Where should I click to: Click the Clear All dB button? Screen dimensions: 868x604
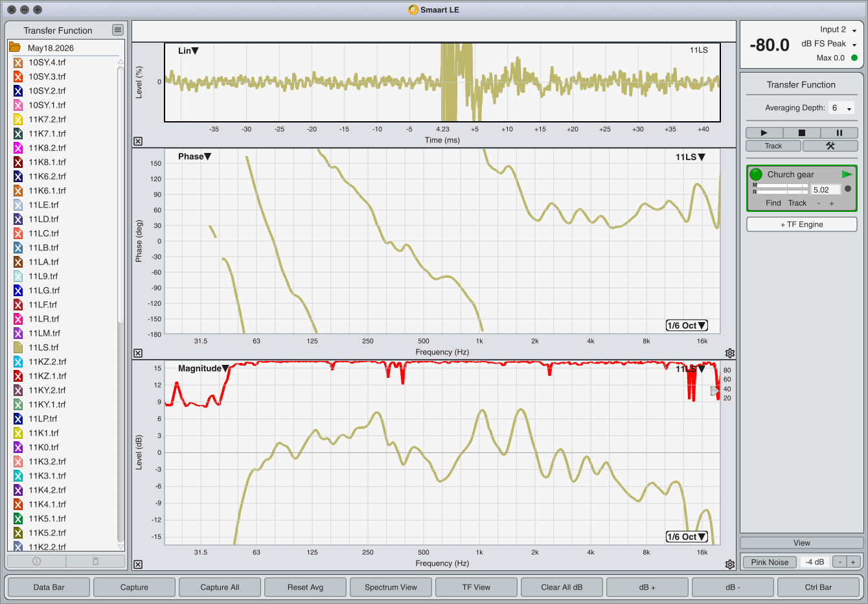tap(562, 587)
